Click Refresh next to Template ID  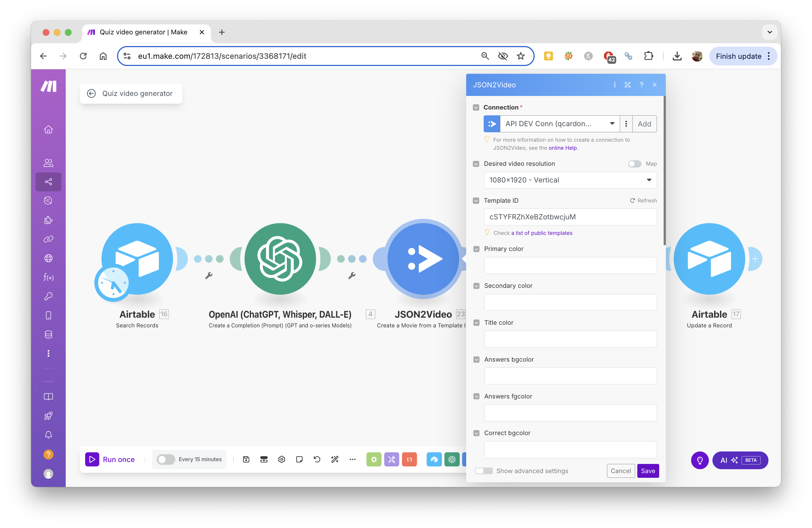[x=643, y=200]
